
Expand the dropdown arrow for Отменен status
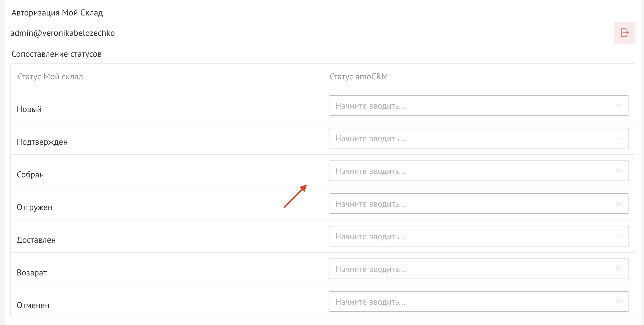pyautogui.click(x=619, y=302)
